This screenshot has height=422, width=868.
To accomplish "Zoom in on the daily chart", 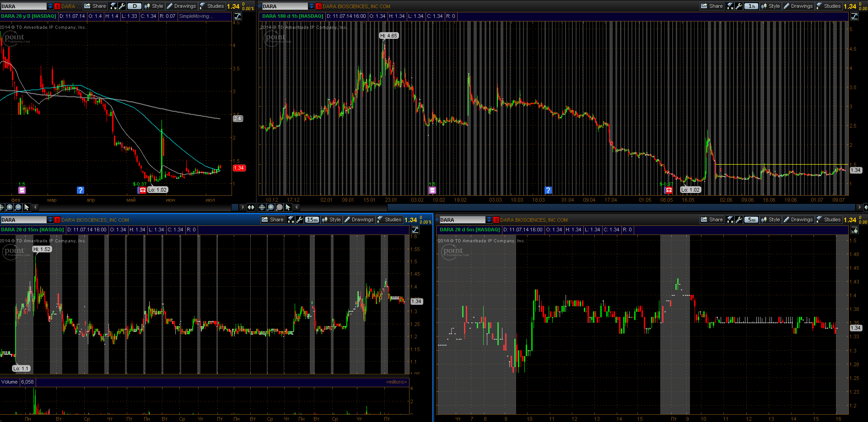I will point(10,207).
